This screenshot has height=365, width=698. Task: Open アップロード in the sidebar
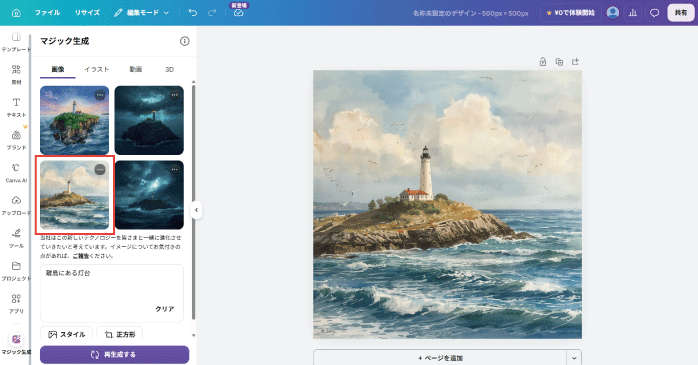pyautogui.click(x=16, y=205)
